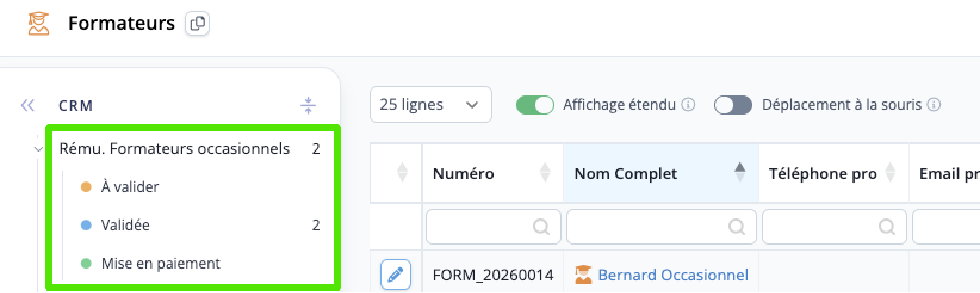
Task: Click trainer icon beside Bernard Occasionnel
Action: coord(584,275)
